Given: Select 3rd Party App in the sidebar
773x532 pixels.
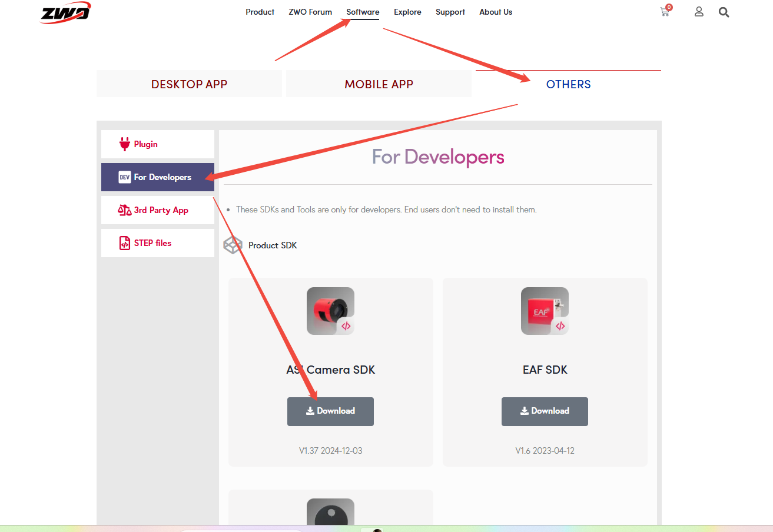Looking at the screenshot, I should pyautogui.click(x=158, y=210).
